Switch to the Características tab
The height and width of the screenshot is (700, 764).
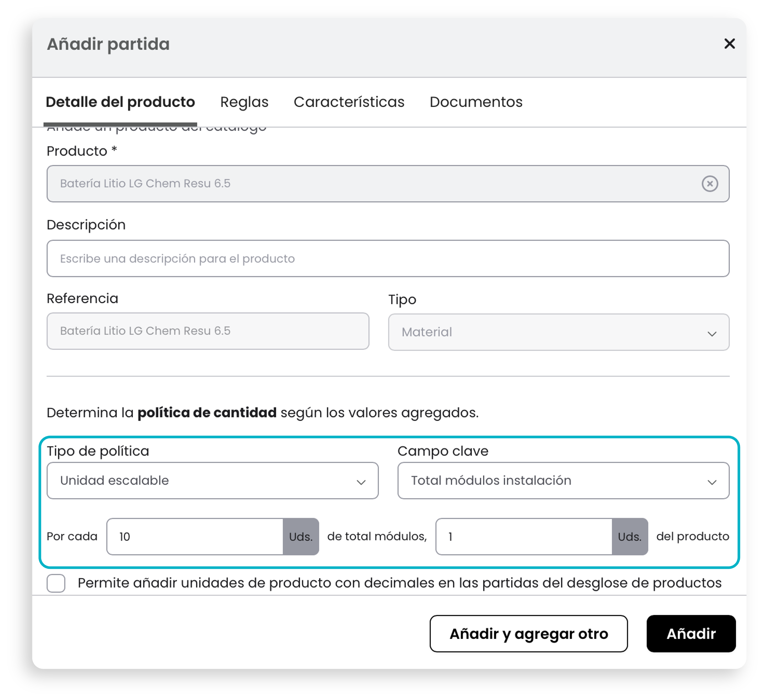349,102
